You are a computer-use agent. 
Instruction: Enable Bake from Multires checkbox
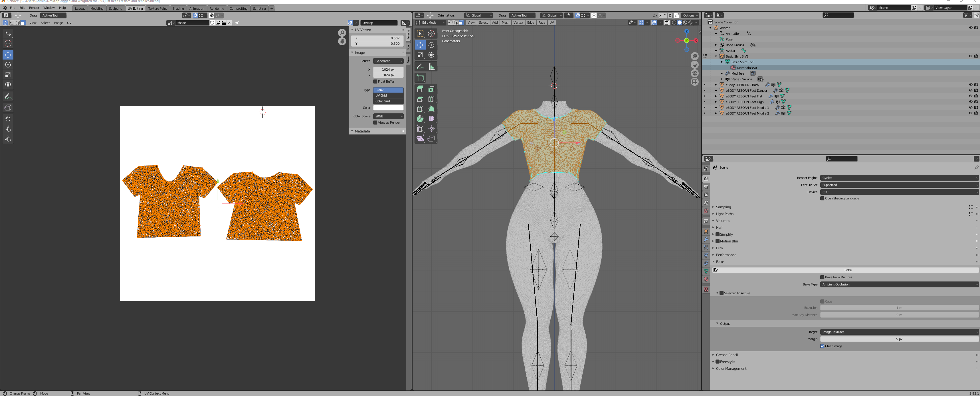click(822, 277)
